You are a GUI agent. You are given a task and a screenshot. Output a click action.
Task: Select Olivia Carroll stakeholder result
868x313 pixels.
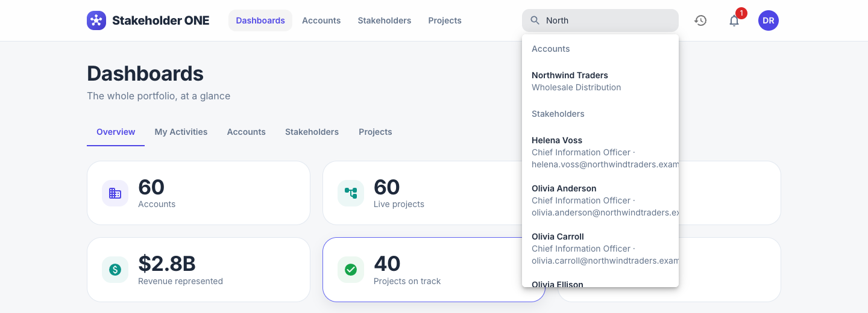[600, 249]
